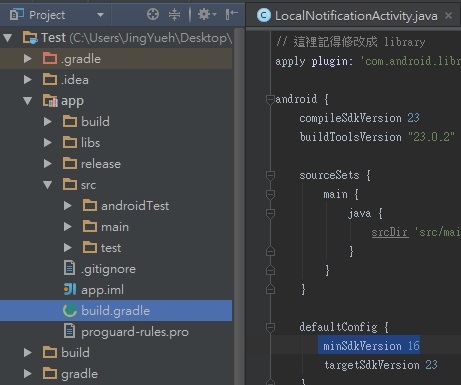
Task: Click the .gitignore file icon
Action: 69,268
